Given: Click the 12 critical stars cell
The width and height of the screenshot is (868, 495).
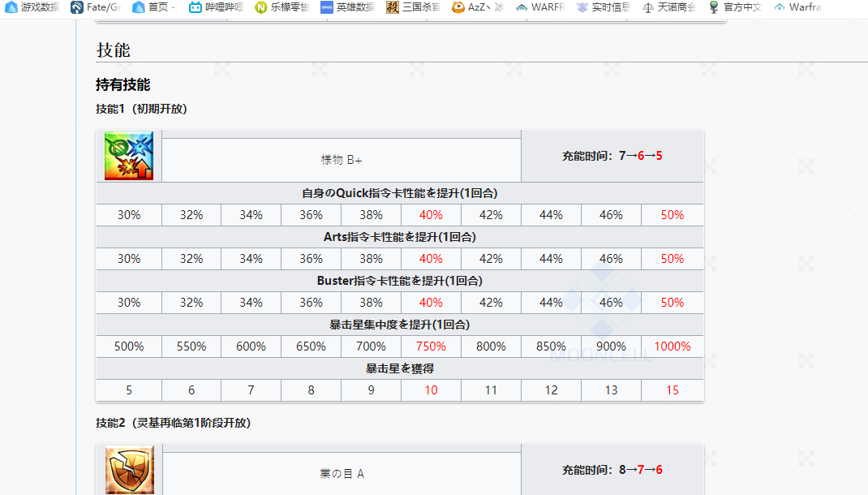Looking at the screenshot, I should click(551, 390).
